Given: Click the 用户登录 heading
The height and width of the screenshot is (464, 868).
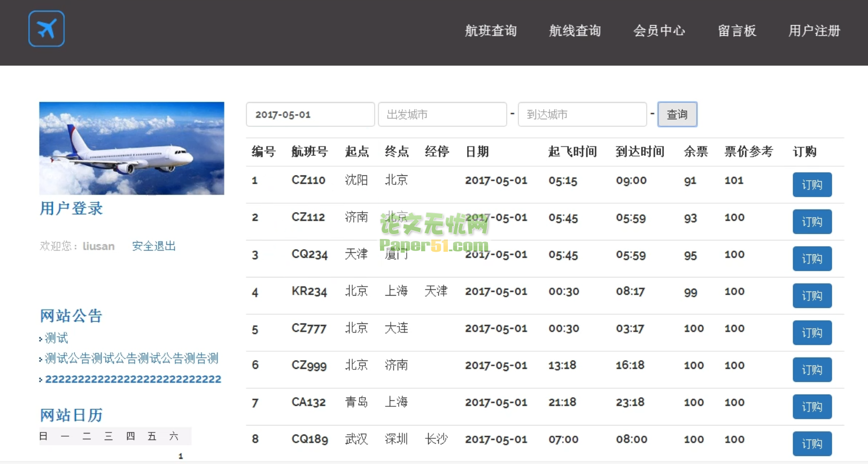Looking at the screenshot, I should tap(71, 208).
